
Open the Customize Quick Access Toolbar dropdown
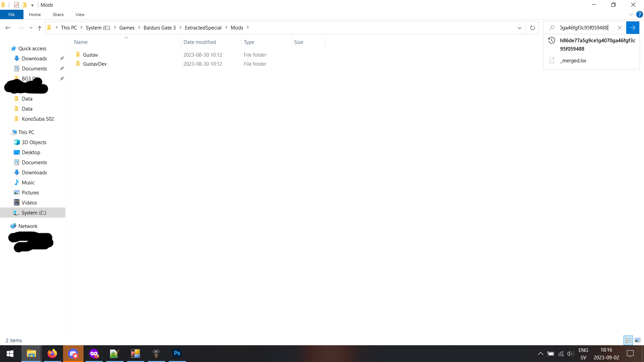click(x=32, y=5)
